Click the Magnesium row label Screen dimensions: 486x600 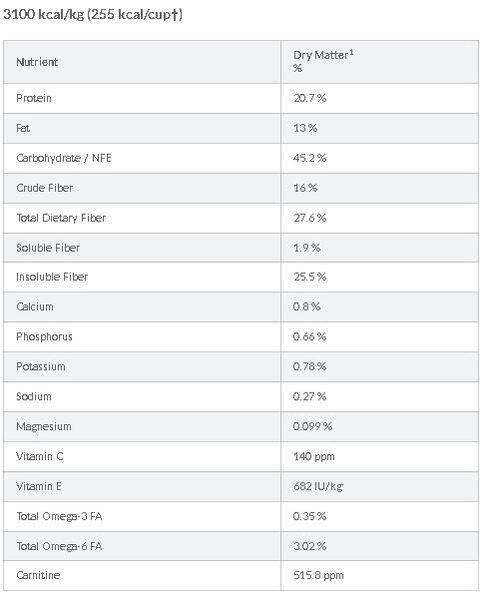pyautogui.click(x=44, y=426)
